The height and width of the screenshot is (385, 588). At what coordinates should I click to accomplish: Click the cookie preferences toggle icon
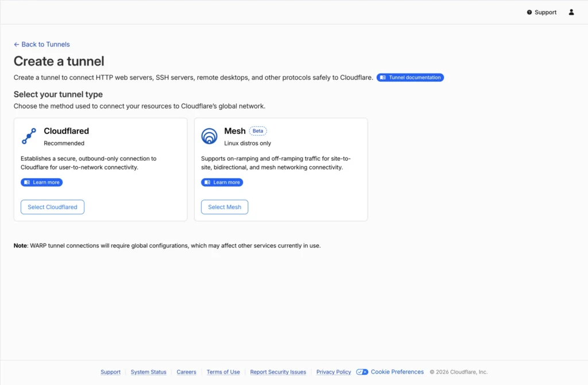click(362, 372)
